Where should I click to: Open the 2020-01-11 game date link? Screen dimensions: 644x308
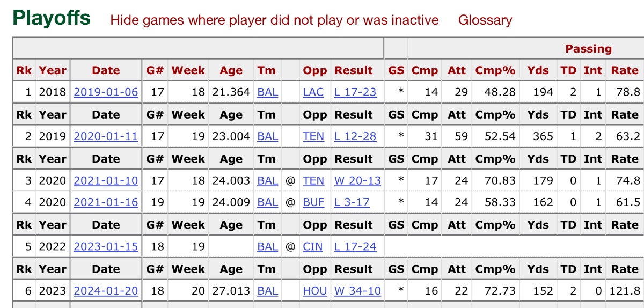click(106, 136)
